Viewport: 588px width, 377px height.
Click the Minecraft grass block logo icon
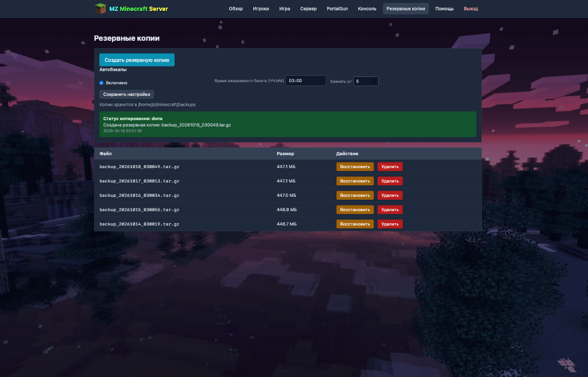pos(100,9)
